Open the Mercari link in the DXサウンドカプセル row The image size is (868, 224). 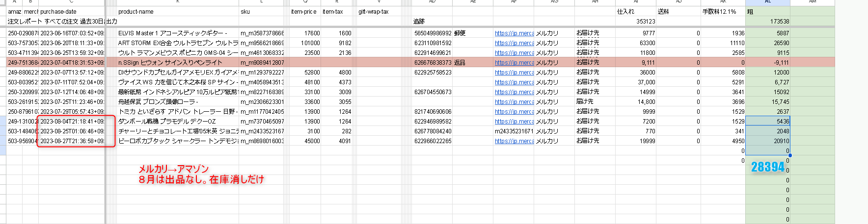[514, 73]
